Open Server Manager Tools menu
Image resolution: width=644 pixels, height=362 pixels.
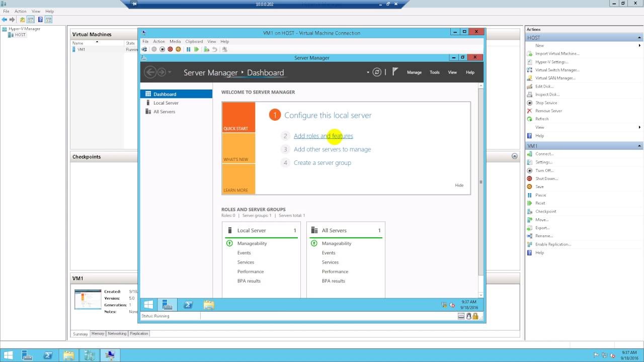435,72
